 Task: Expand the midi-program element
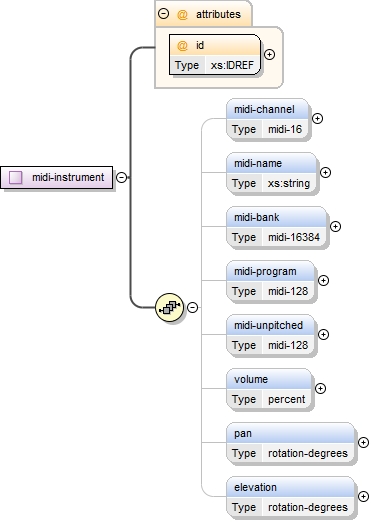323,280
